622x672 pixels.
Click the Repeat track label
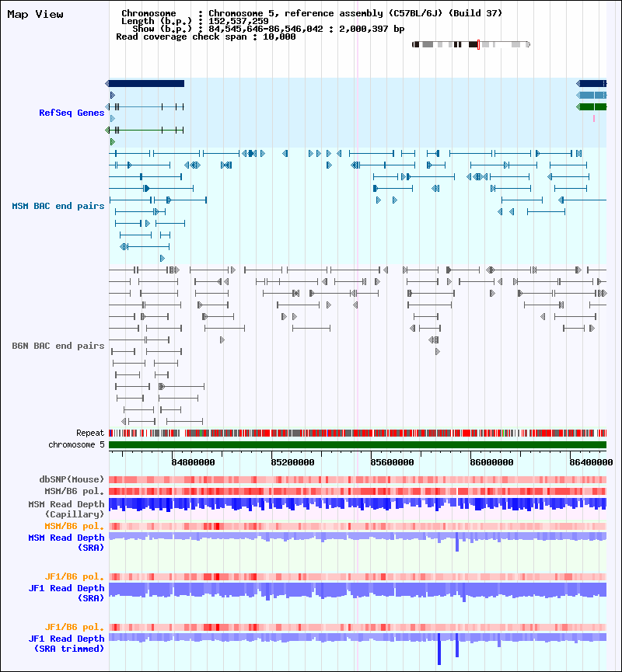coord(90,433)
